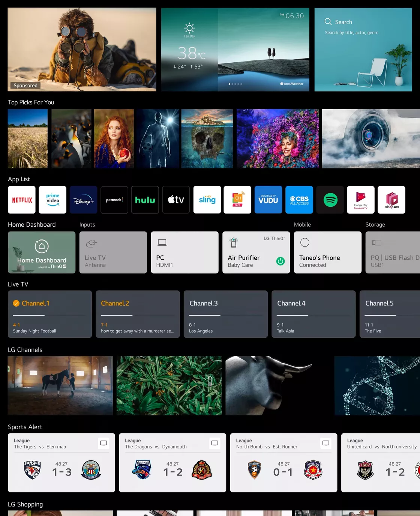This screenshot has width=420, height=516.
Task: Select the Teneo's Phone connected card
Action: pos(327,252)
